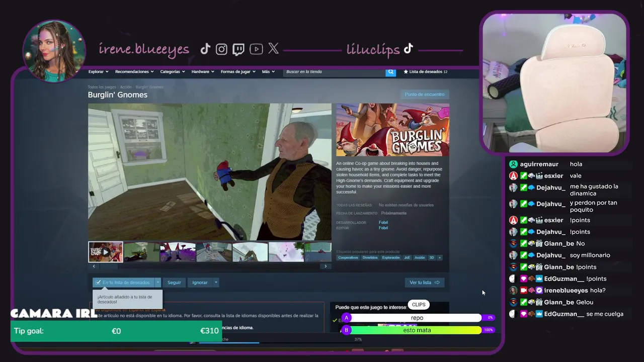The image size is (644, 362).
Task: Click the Punto de encuentro button
Action: pos(425,95)
